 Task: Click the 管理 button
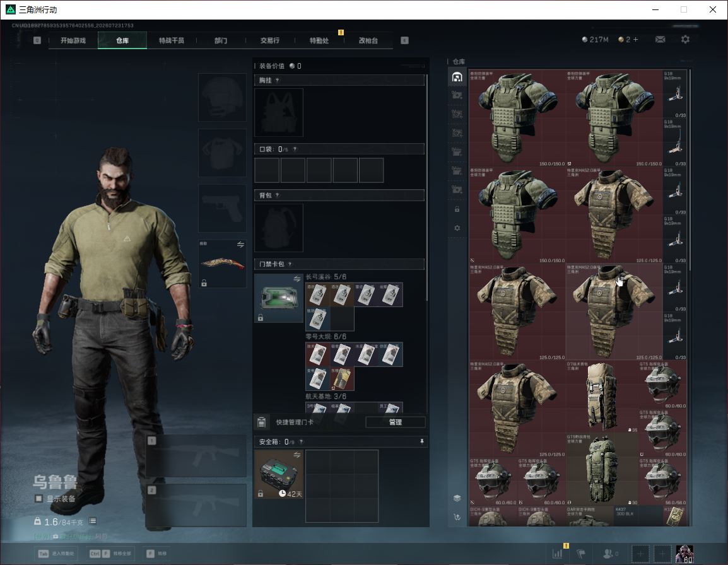click(x=395, y=422)
